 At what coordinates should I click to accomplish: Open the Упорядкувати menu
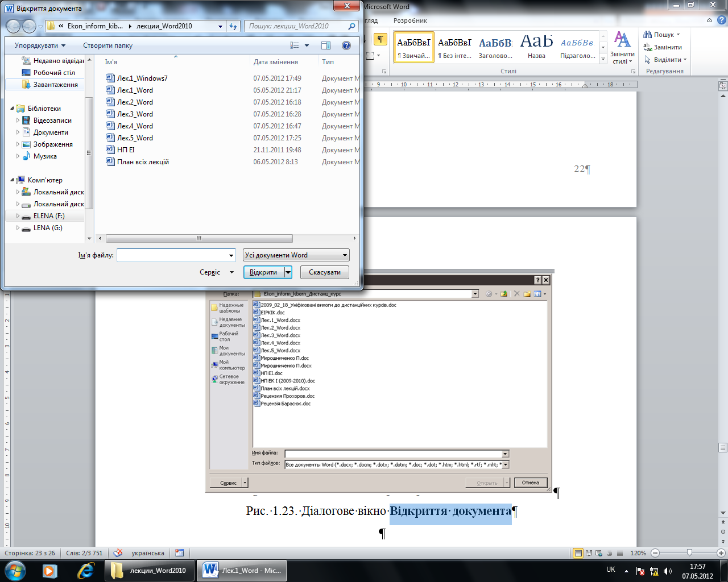click(40, 45)
